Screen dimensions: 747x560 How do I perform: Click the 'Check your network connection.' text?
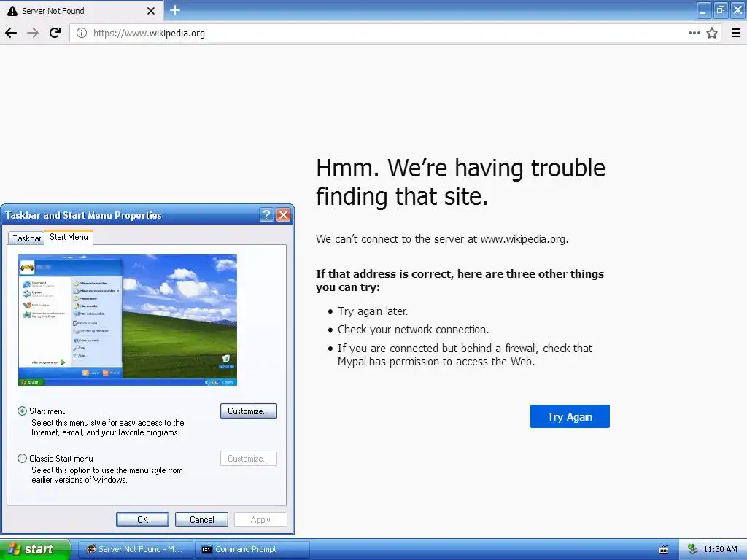pyautogui.click(x=413, y=330)
